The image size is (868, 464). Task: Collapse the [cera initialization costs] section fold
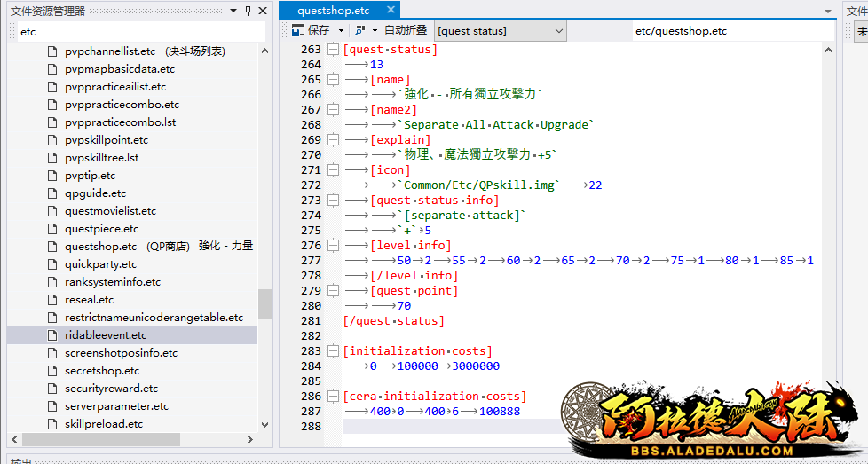pos(333,397)
